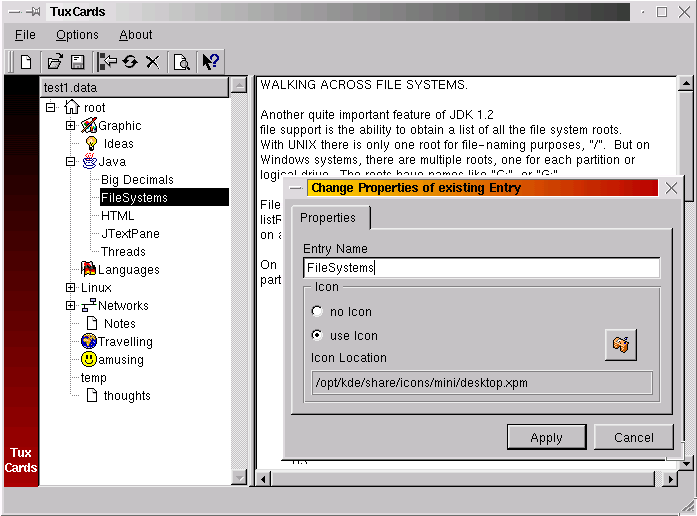The height and width of the screenshot is (516, 697).
Task: Select the Linux tree entry
Action: coord(96,288)
